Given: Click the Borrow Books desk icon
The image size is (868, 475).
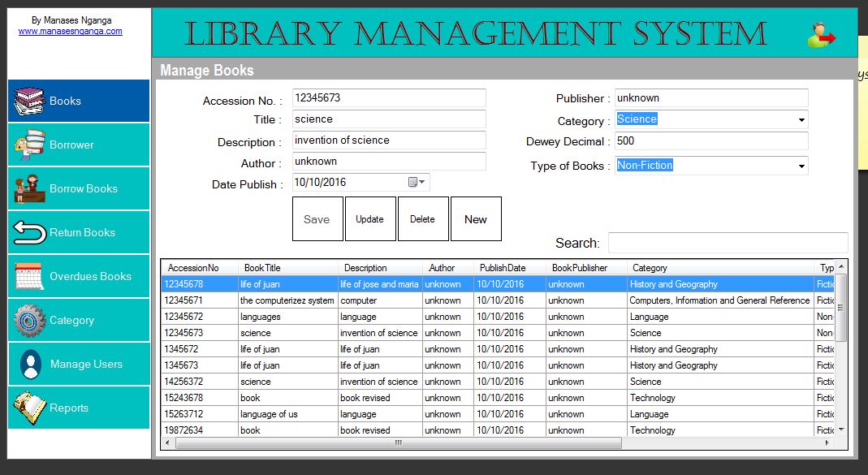Looking at the screenshot, I should (29, 188).
